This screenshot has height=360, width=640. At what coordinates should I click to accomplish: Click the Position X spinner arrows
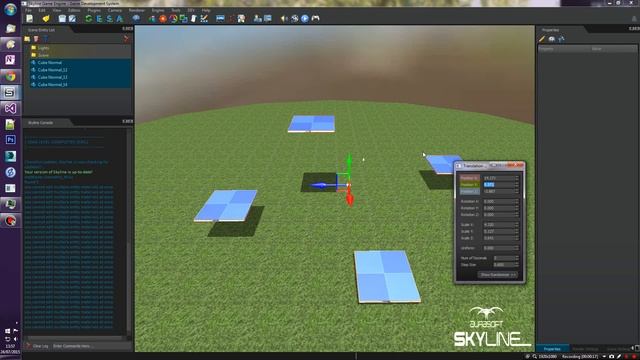[517, 178]
